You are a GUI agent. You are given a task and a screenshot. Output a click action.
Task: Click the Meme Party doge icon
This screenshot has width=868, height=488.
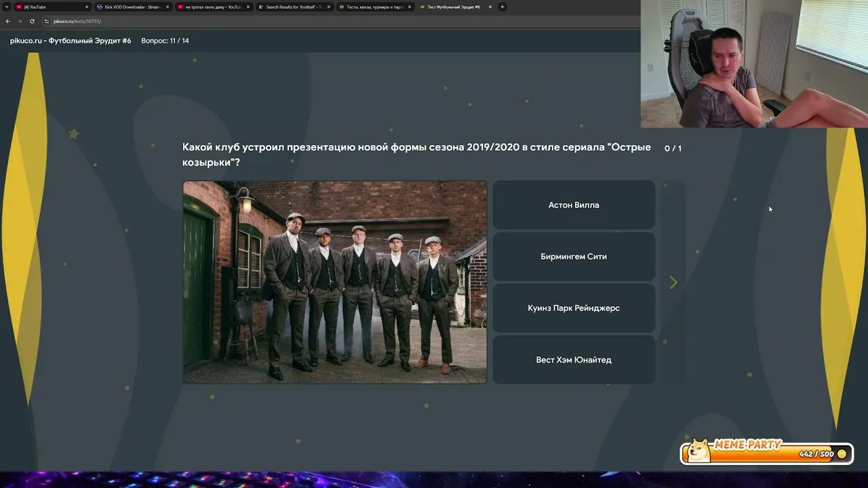[697, 451]
